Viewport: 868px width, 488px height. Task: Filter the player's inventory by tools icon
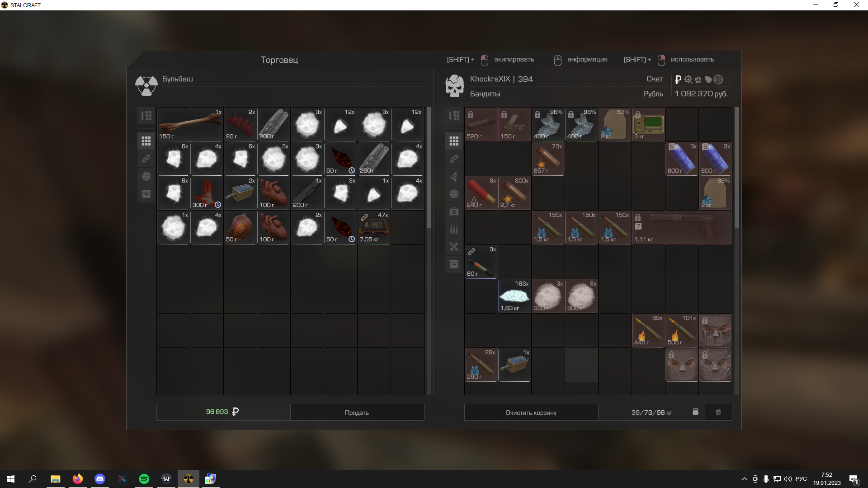click(454, 247)
